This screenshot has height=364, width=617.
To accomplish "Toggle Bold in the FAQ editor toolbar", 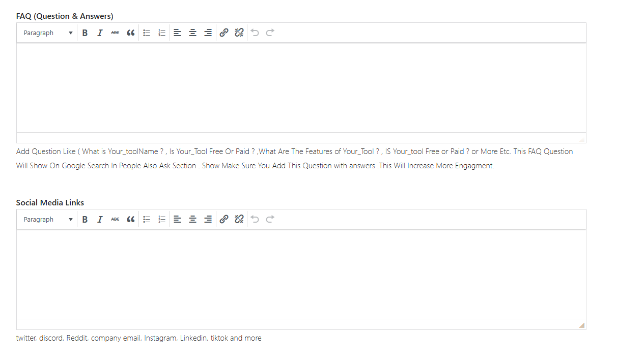I will tap(85, 33).
